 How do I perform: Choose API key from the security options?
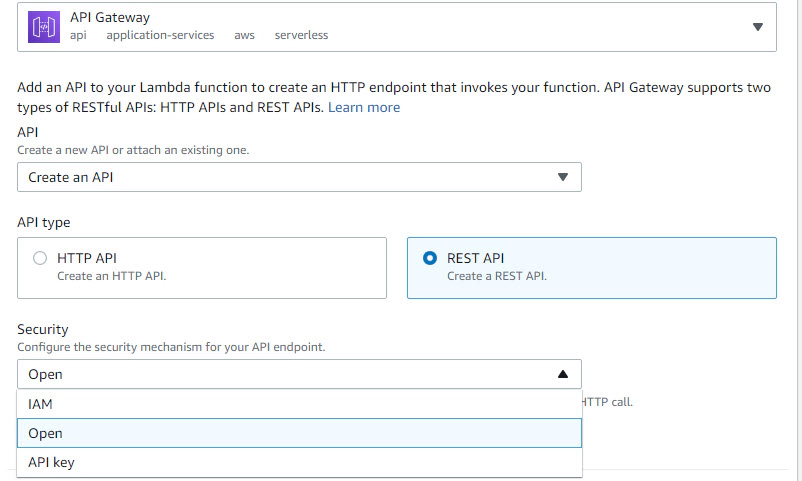299,462
